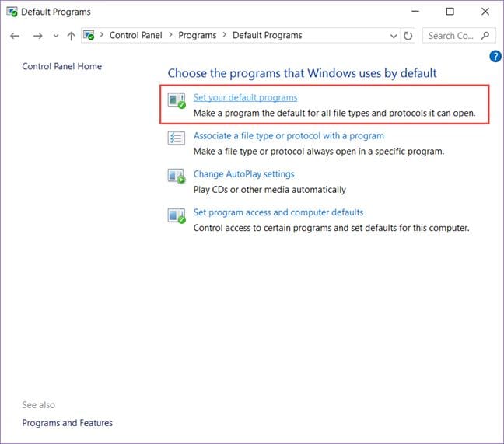The image size is (504, 444).
Task: Go up one level with up arrow
Action: click(x=71, y=36)
